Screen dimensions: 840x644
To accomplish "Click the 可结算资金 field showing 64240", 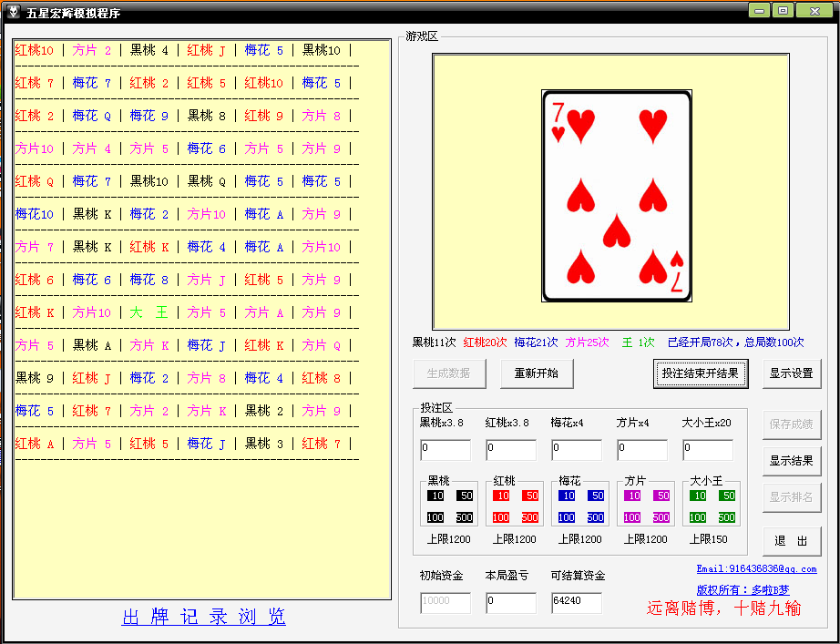I will [577, 603].
